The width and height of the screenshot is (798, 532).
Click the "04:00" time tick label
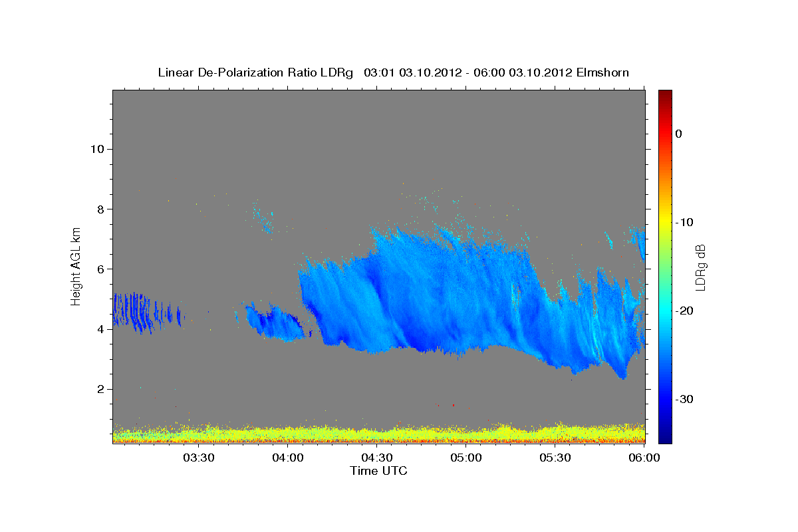tap(288, 458)
